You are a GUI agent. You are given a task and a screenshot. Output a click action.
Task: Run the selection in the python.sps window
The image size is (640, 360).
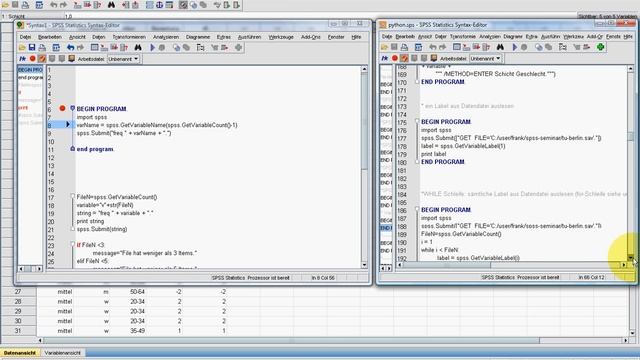[x=514, y=47]
